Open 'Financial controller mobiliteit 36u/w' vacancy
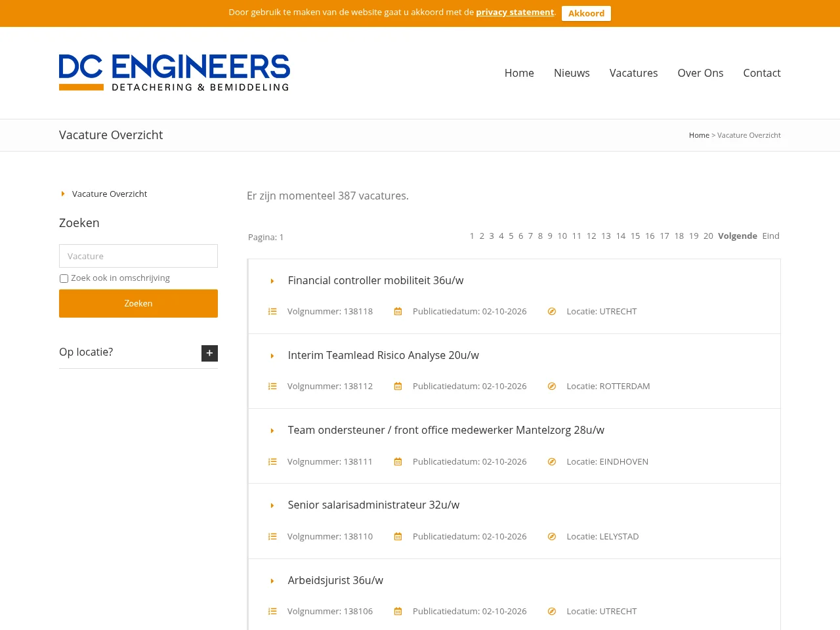The image size is (840, 630). click(375, 280)
